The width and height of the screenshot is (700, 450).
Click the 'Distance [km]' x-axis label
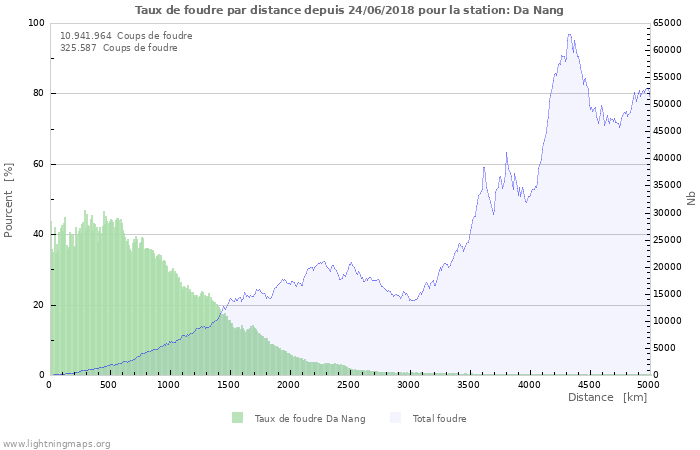coord(607,398)
